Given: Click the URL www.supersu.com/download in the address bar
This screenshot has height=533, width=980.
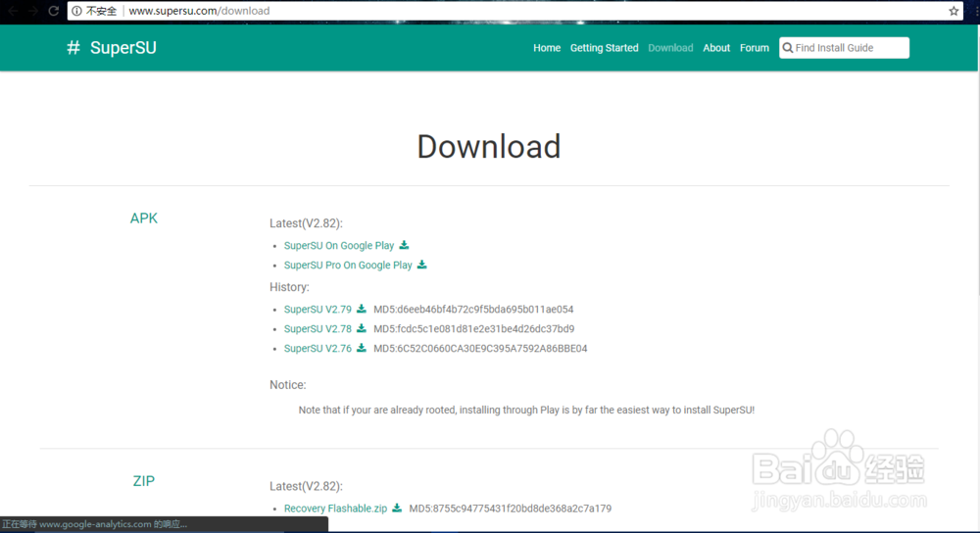Looking at the screenshot, I should [199, 11].
